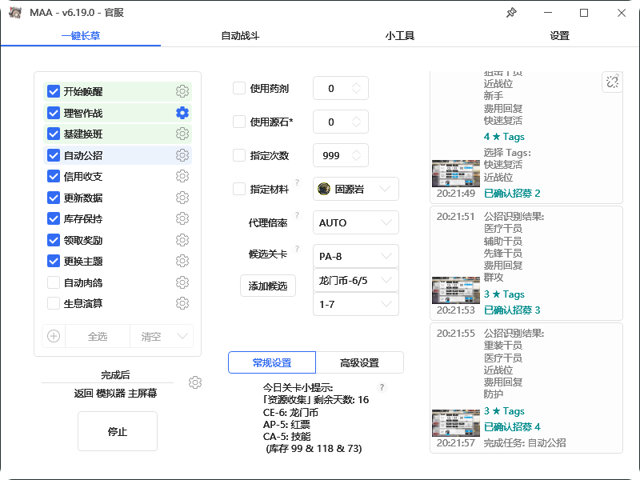Image resolution: width=640 pixels, height=480 pixels.
Task: Click the 固源岩 material icon
Action: pos(324,189)
